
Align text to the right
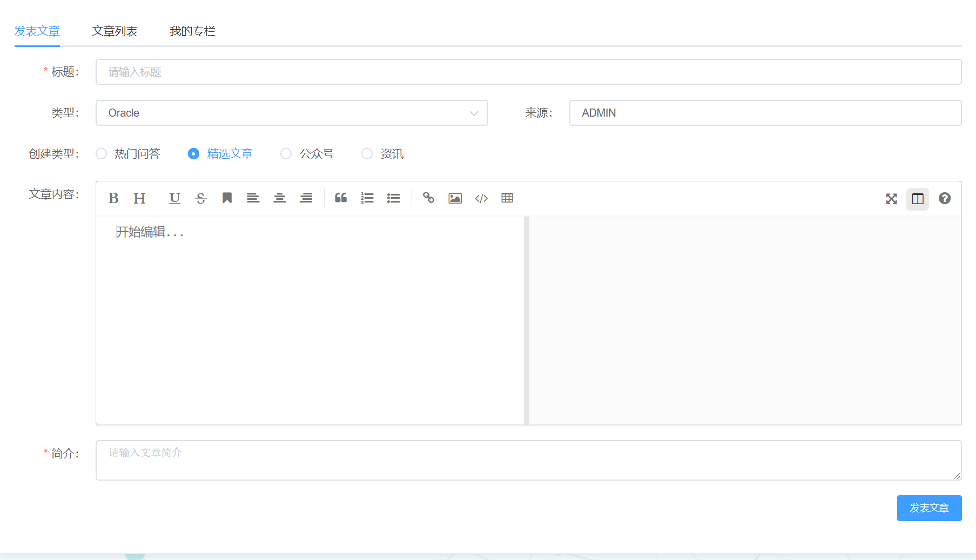click(x=306, y=198)
